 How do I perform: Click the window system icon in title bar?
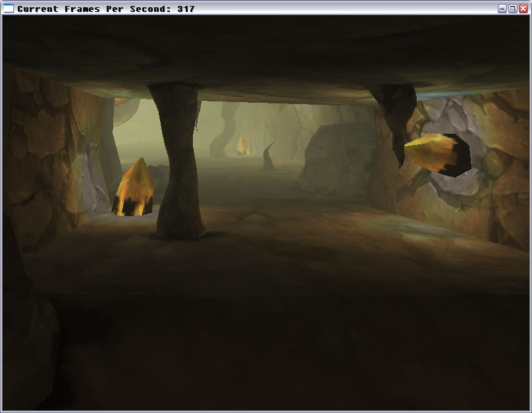(x=8, y=8)
